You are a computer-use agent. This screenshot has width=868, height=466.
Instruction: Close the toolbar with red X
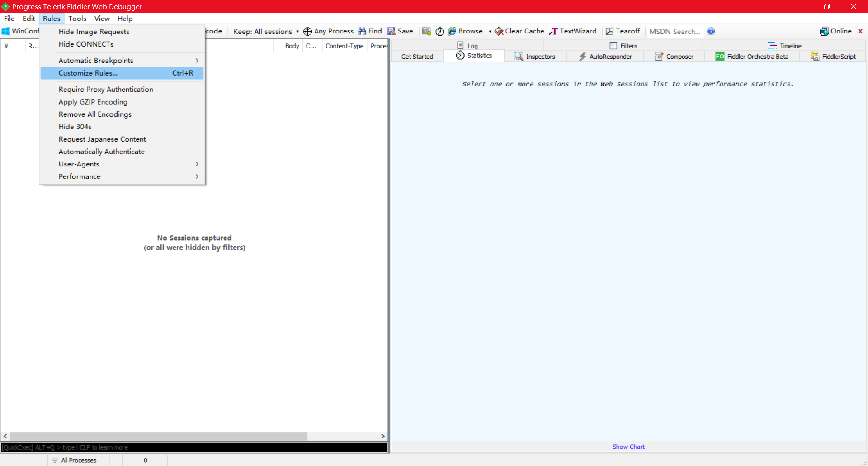pos(860,31)
